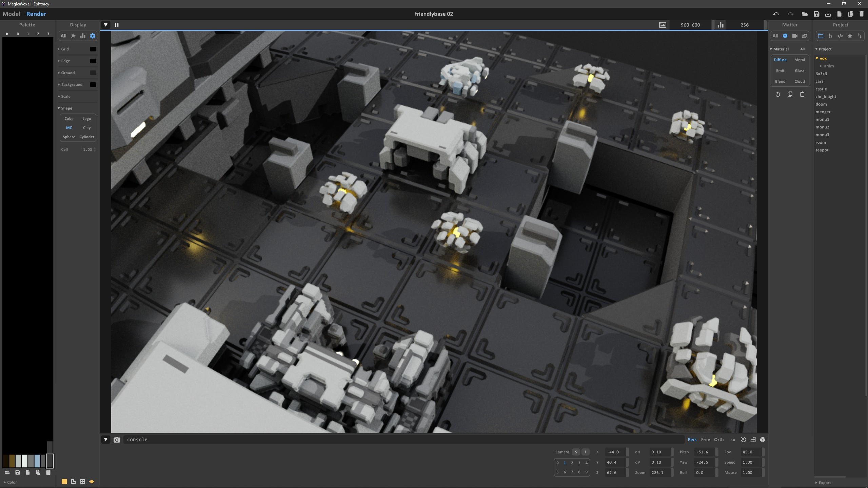Open a project using the top folder icon
The height and width of the screenshot is (488, 868).
[805, 14]
